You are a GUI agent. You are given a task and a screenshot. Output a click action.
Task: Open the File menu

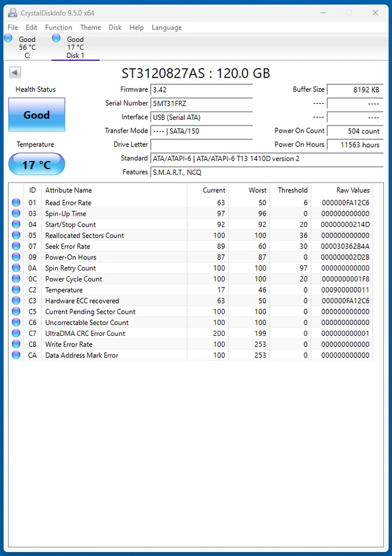click(13, 27)
